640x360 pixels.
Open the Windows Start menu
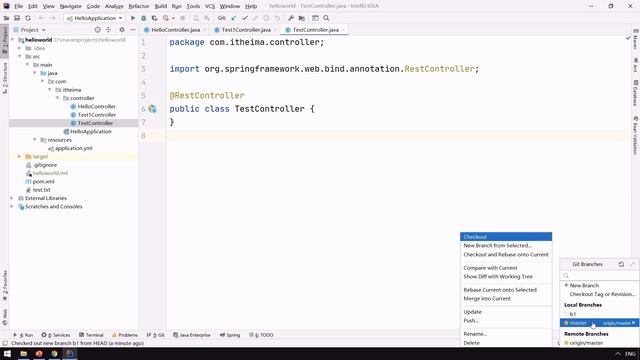coord(7,353)
